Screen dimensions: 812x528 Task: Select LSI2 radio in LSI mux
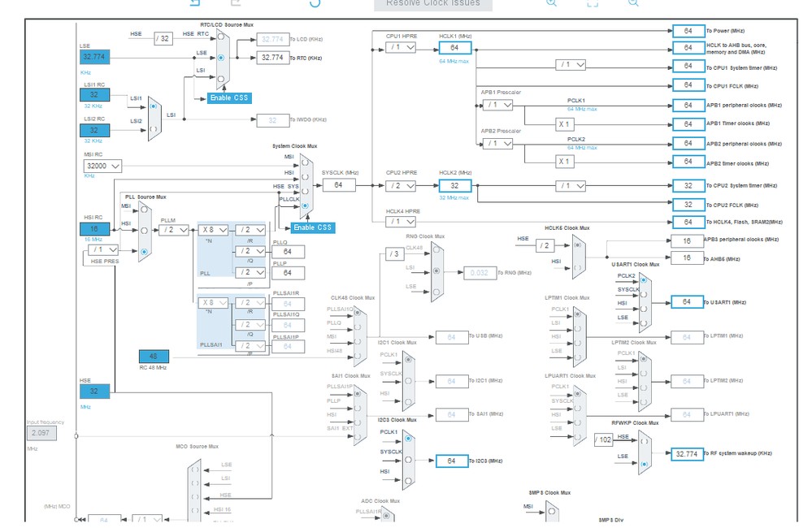[154, 129]
